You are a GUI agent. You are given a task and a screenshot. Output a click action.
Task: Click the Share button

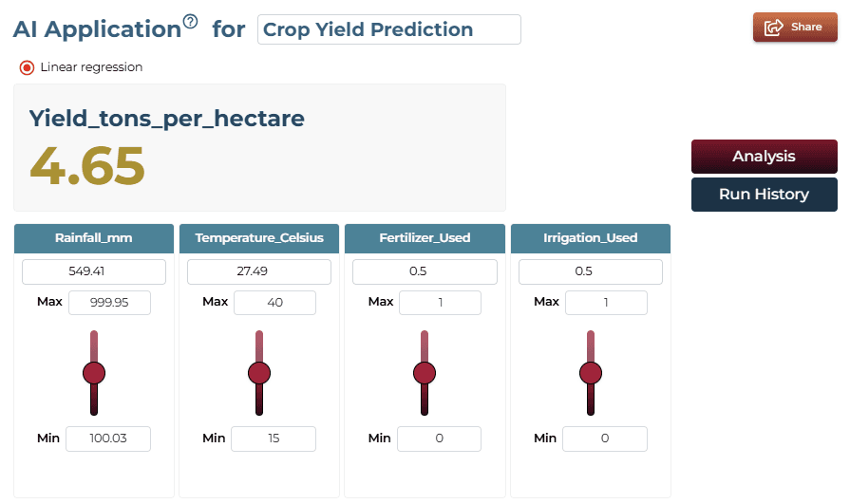click(795, 28)
